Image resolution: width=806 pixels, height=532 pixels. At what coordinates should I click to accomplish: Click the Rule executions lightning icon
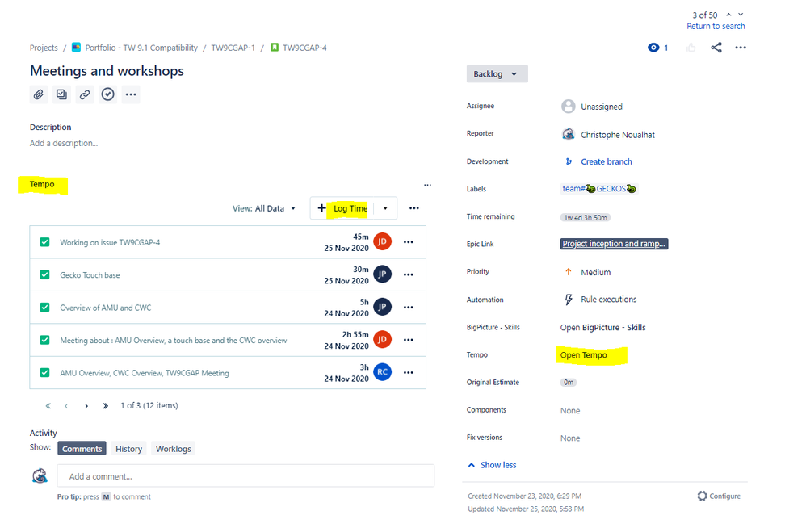[x=569, y=300]
